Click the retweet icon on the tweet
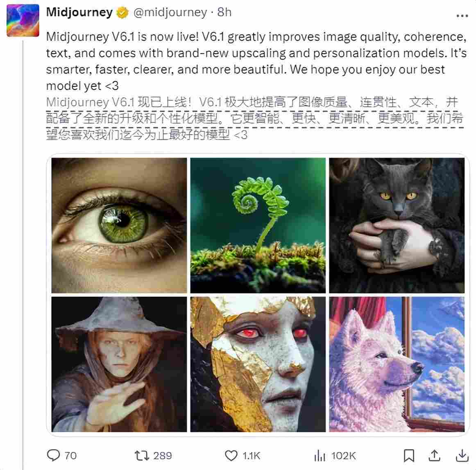This screenshot has height=470, width=476. point(142,455)
